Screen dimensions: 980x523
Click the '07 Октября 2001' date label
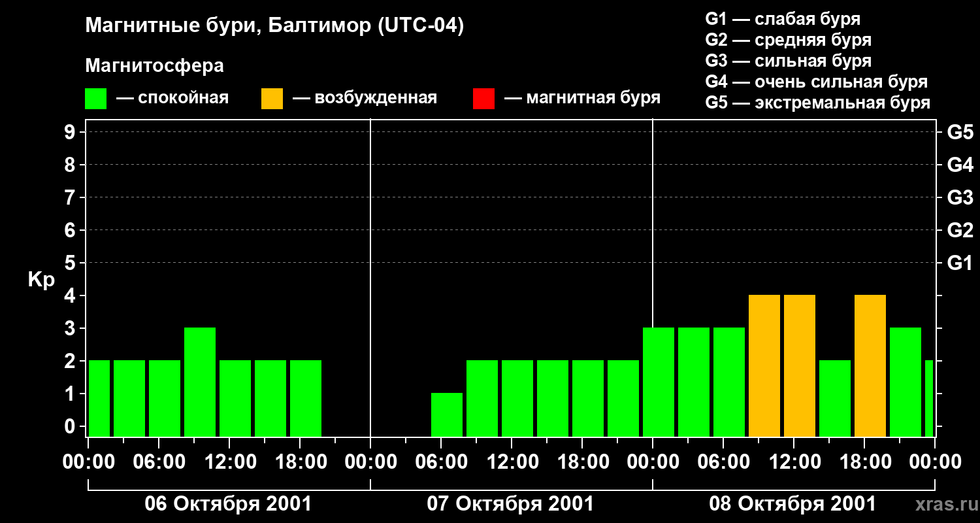[510, 504]
